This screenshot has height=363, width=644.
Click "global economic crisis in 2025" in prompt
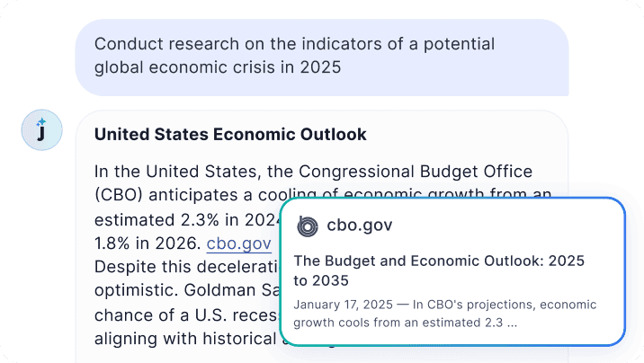[x=218, y=67]
